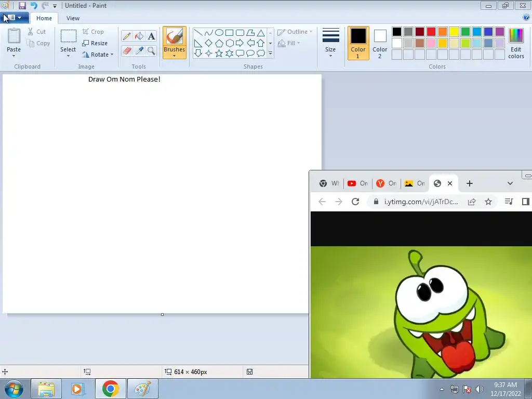Choose the Fill with color bucket tool
Screen dimensions: 532x399
coord(139,36)
